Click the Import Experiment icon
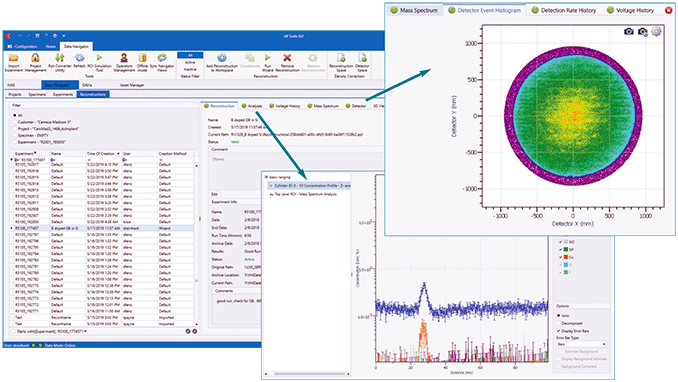This screenshot has width=678, height=382. tap(13, 58)
